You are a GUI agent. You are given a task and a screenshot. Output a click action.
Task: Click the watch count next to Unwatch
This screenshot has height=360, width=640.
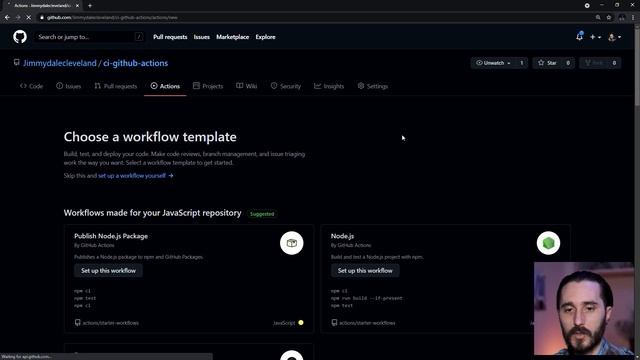pyautogui.click(x=522, y=63)
